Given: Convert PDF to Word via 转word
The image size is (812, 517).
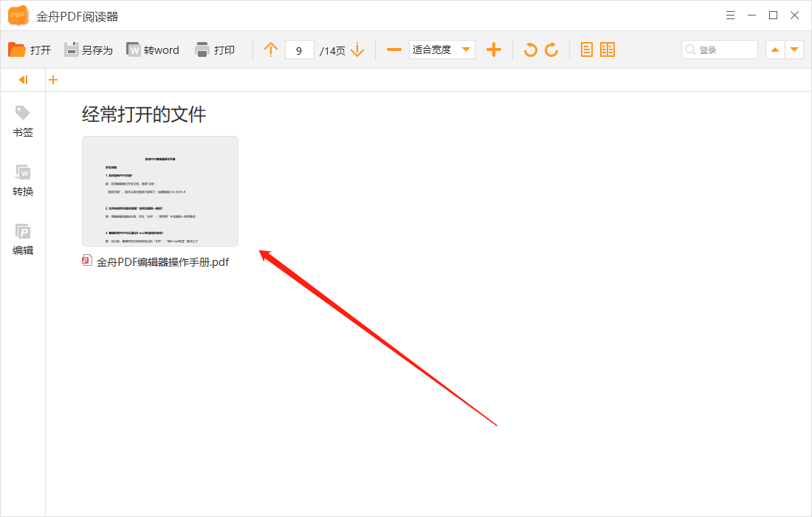Looking at the screenshot, I should [153, 49].
